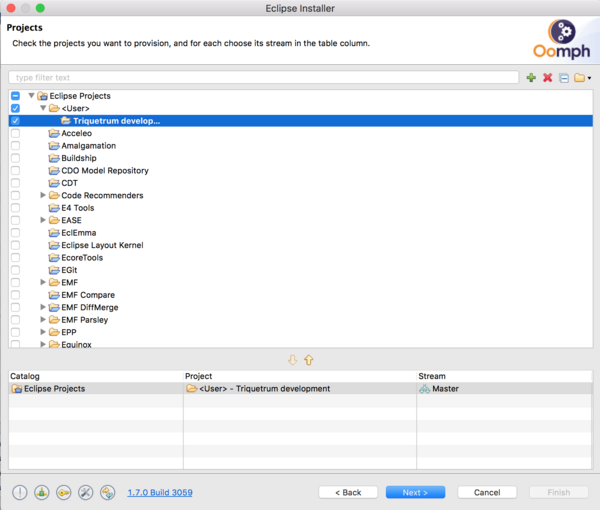Image resolution: width=600 pixels, height=510 pixels.
Task: Open the 1.7.0 Build 3059 link
Action: pos(160,492)
